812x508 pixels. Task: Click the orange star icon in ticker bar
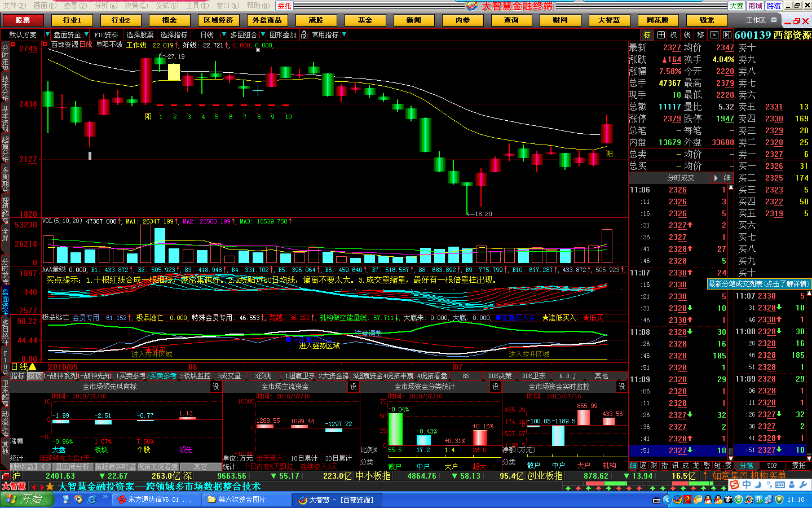click(50, 487)
